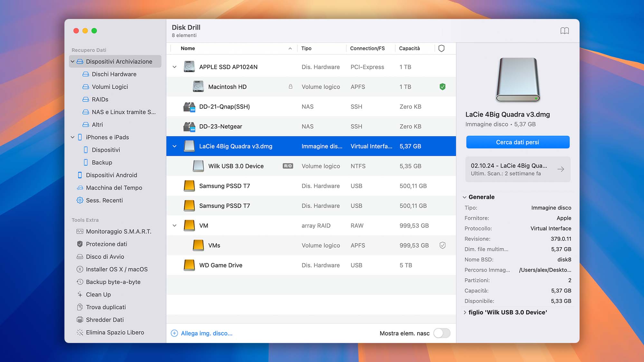Click the APPLE SSD AP1024N drive icon
This screenshot has width=644, height=362.
(x=189, y=67)
